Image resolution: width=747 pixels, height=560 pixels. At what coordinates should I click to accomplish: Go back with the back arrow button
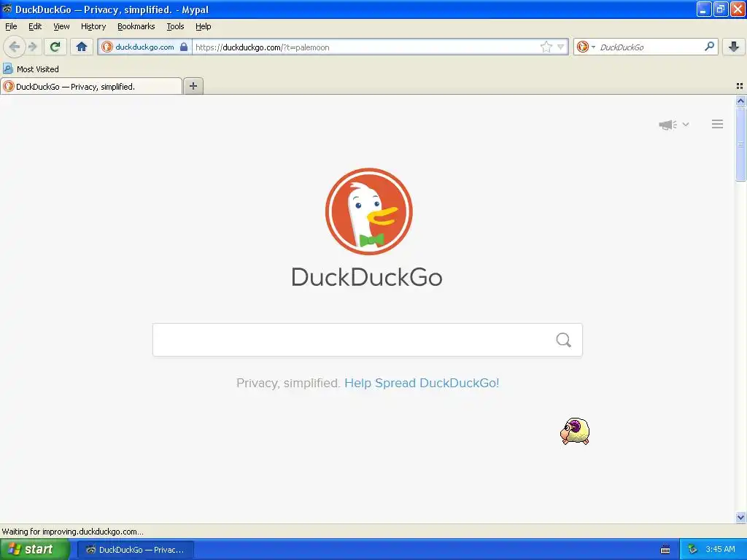coord(15,47)
